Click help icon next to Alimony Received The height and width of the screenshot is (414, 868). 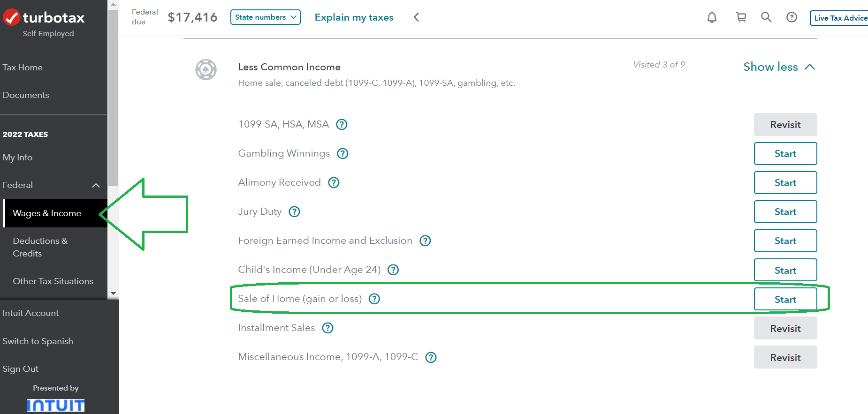[334, 183]
